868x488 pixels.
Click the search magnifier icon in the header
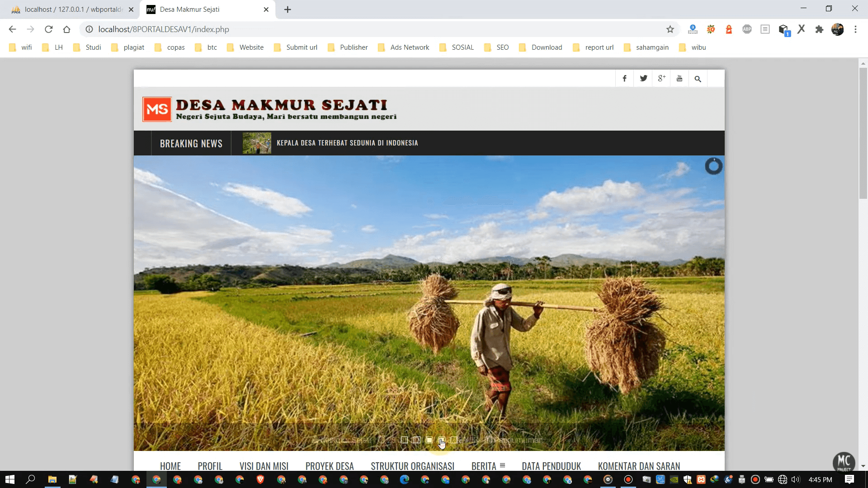[698, 78]
